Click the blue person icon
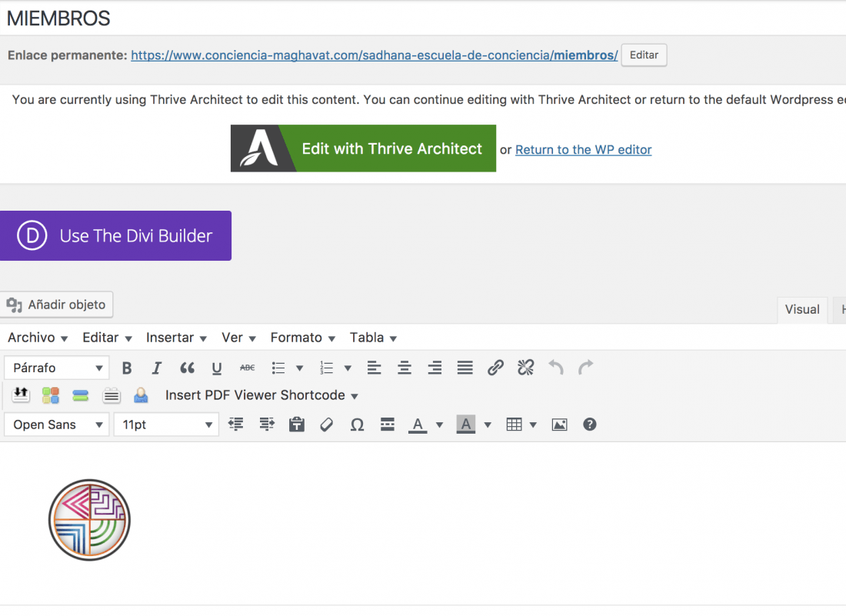This screenshot has width=846, height=616. point(141,395)
